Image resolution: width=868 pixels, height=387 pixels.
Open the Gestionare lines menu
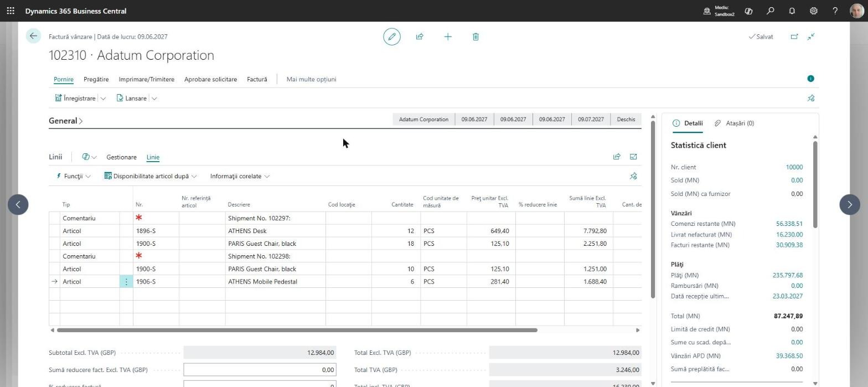point(121,157)
